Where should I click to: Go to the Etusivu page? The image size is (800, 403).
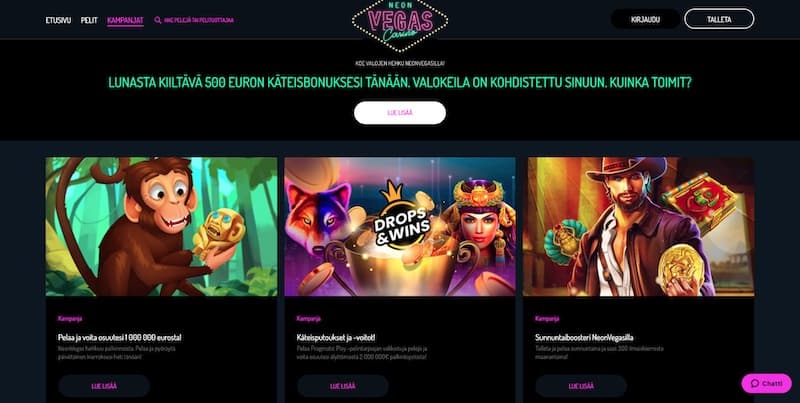(58, 20)
